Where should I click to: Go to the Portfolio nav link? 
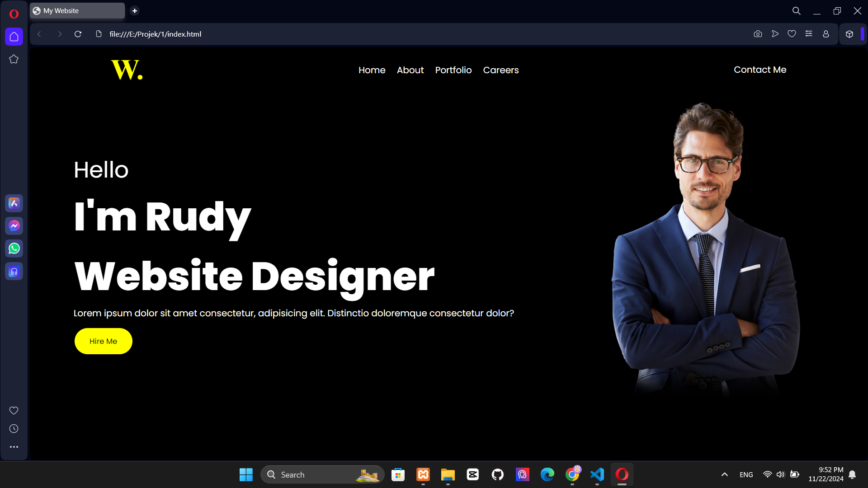(453, 70)
